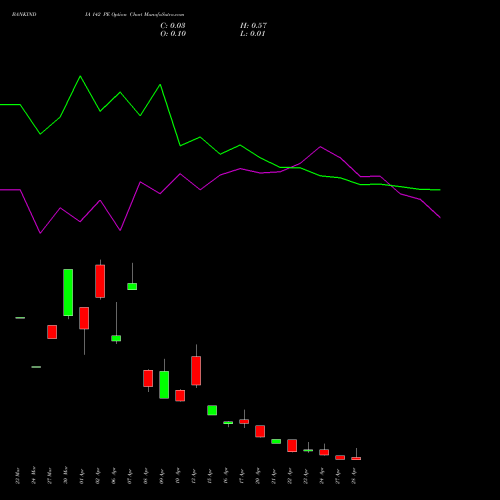Click the close value C: 0.03
Viewport: 500px width, 500px height.
pyautogui.click(x=173, y=26)
